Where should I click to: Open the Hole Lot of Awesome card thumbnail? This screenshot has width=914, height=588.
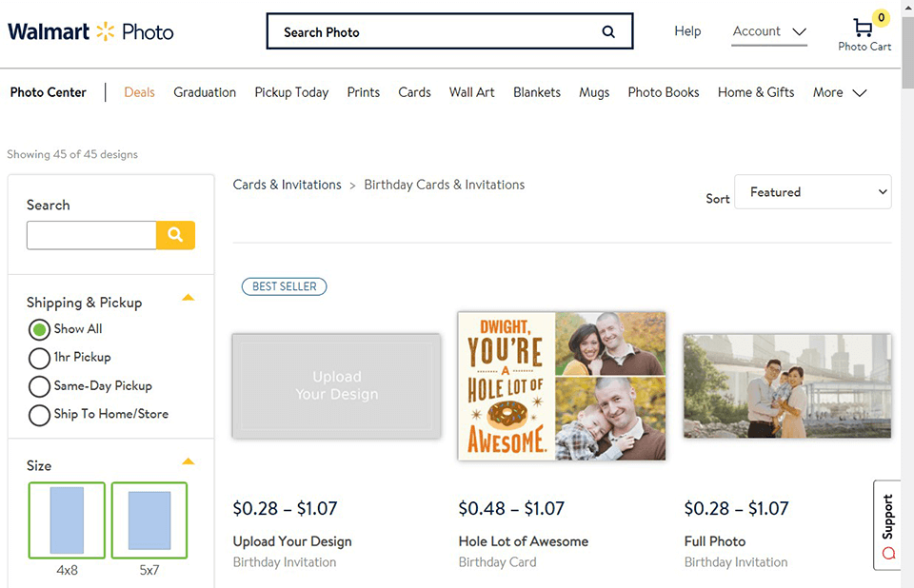pos(562,385)
